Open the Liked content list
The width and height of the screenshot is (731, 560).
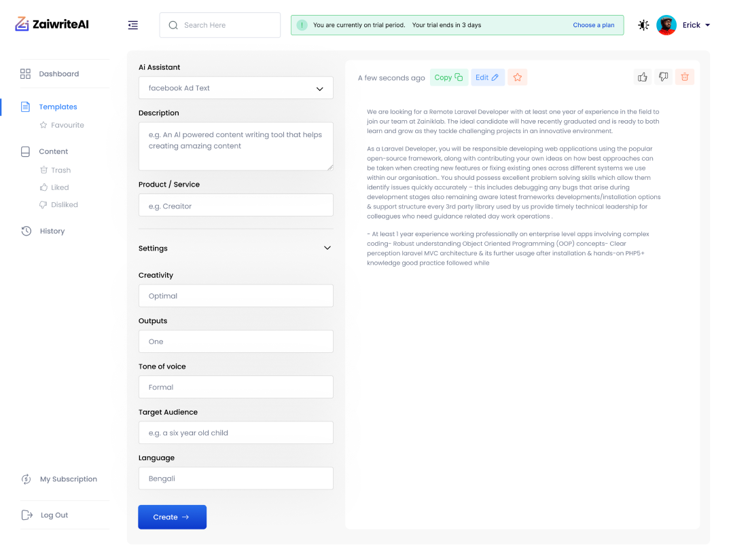click(x=60, y=187)
